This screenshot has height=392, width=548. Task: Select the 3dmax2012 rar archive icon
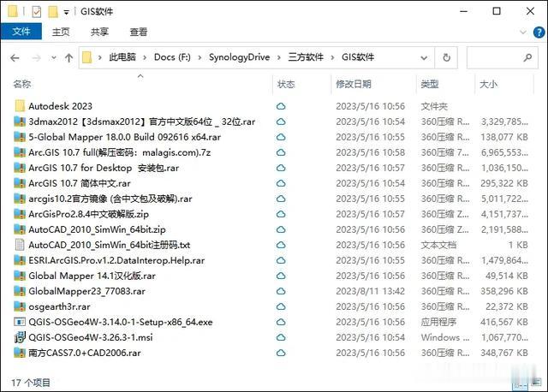point(20,122)
